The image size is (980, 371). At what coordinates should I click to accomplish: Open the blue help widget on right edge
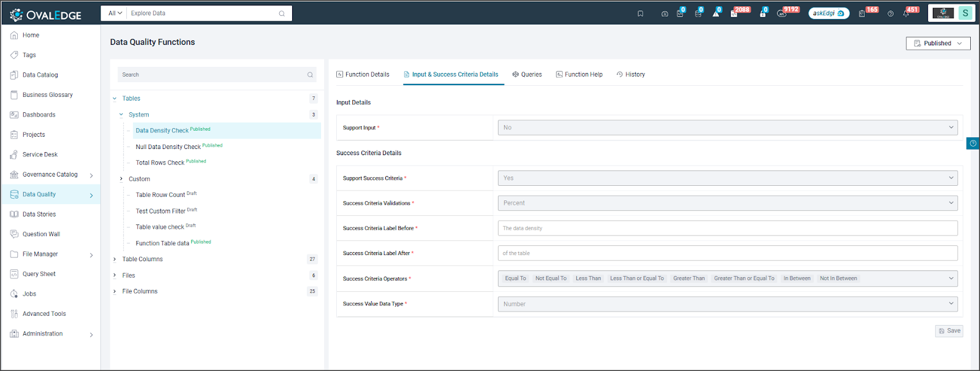(x=973, y=143)
